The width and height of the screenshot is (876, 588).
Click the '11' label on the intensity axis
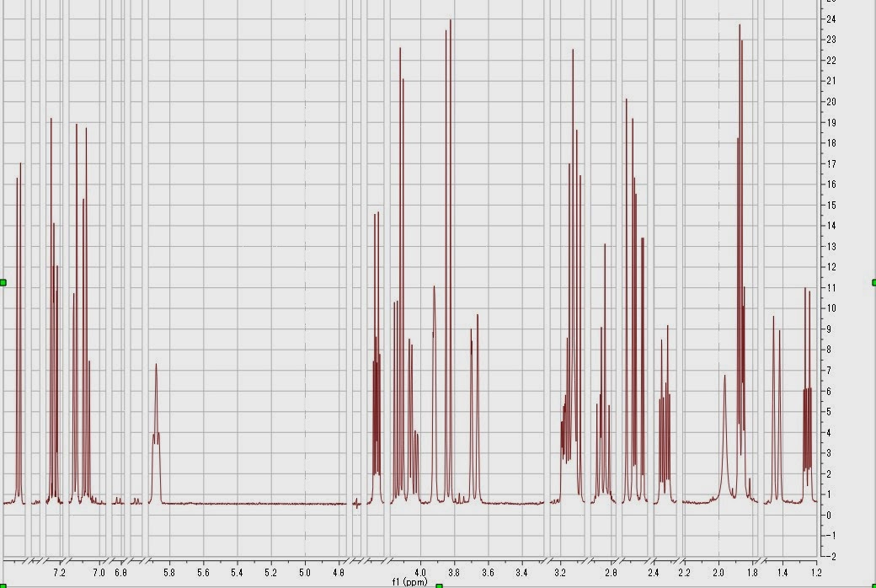click(x=831, y=288)
